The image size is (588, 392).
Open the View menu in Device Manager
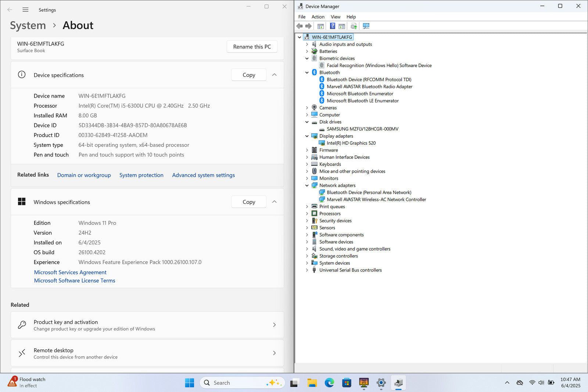coord(336,17)
